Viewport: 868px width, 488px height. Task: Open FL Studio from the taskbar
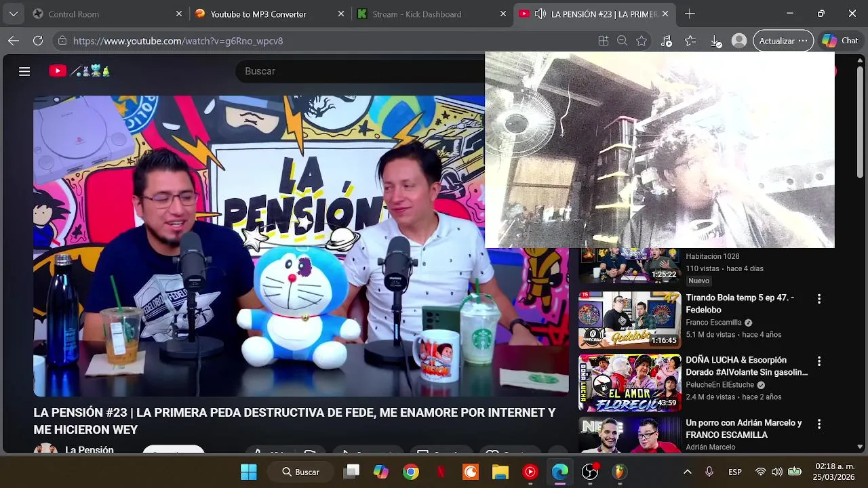click(620, 472)
